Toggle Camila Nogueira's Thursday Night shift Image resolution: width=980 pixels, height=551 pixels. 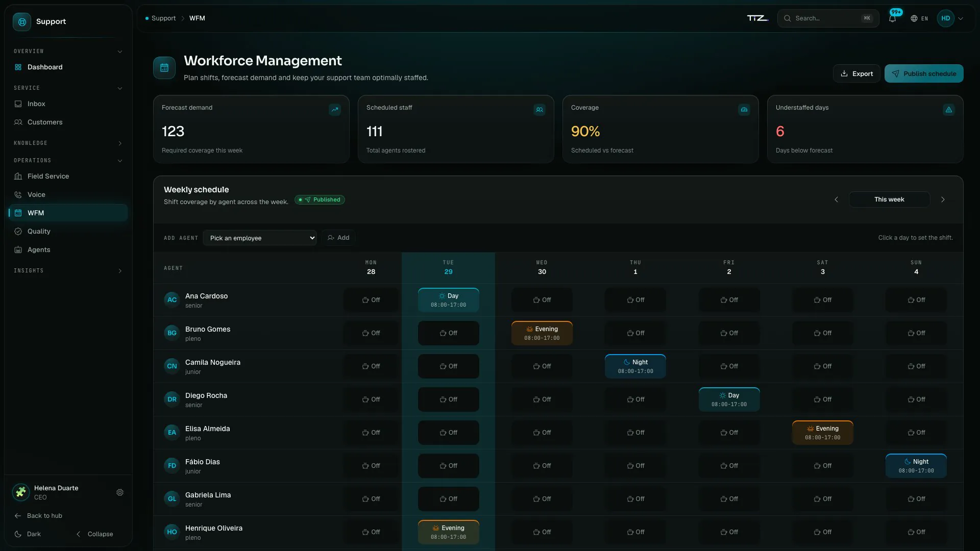[635, 366]
